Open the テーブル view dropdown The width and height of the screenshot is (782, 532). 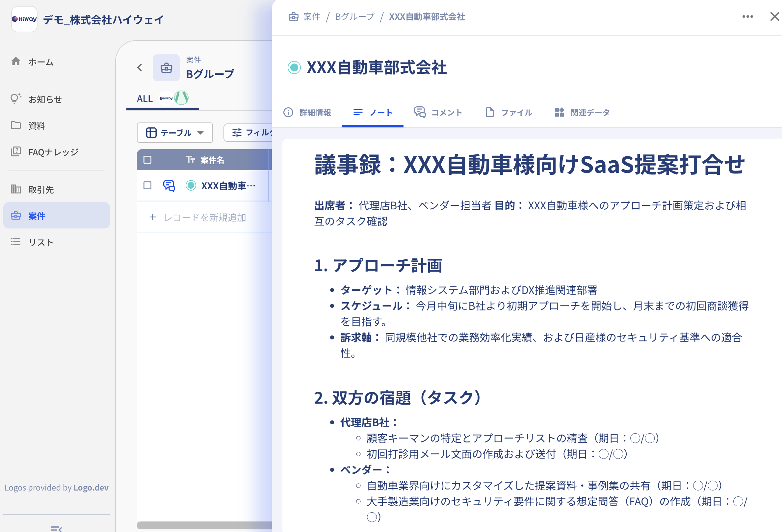[x=175, y=133]
